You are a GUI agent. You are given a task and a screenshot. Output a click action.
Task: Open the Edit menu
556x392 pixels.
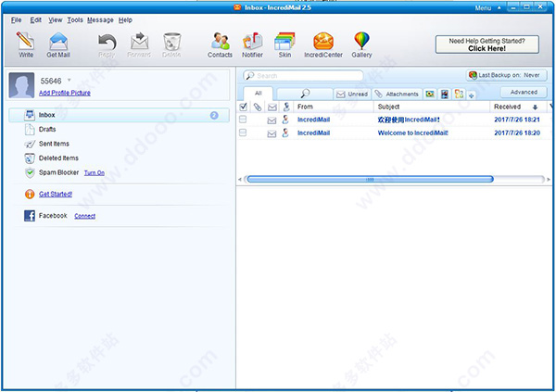pyautogui.click(x=35, y=19)
